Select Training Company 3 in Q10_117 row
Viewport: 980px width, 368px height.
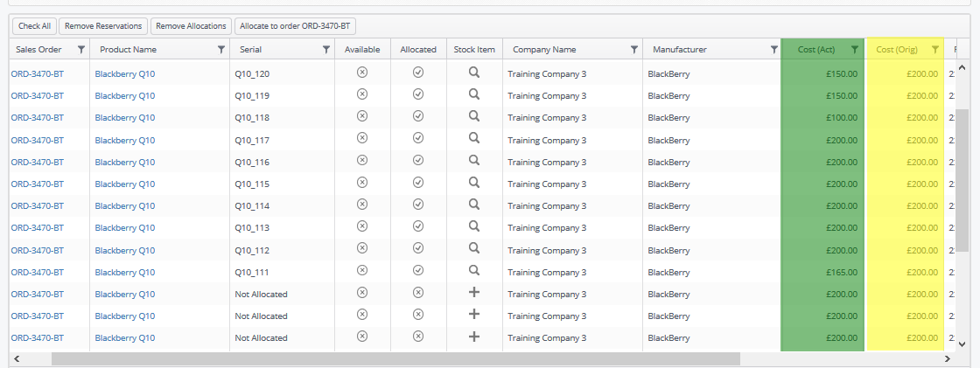pos(547,140)
